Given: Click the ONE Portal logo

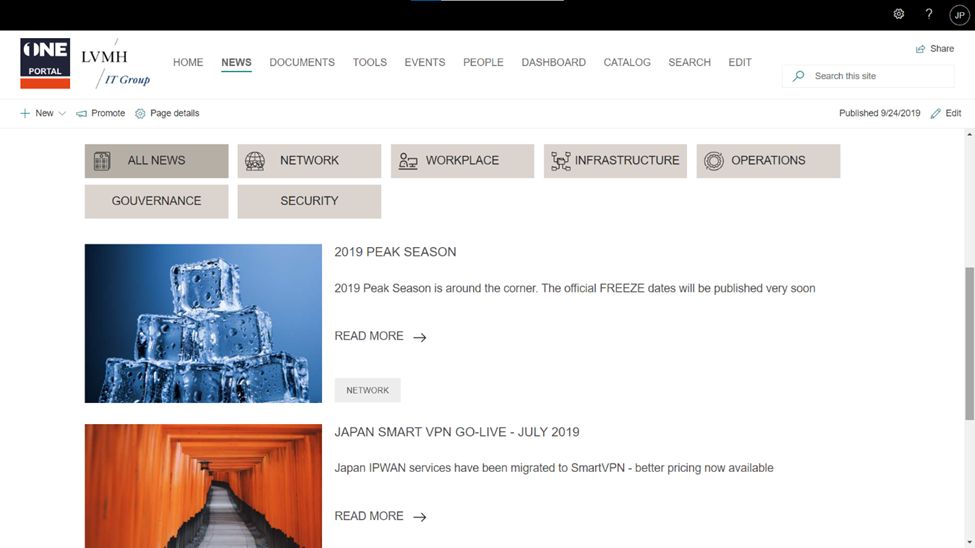Looking at the screenshot, I should pos(45,63).
